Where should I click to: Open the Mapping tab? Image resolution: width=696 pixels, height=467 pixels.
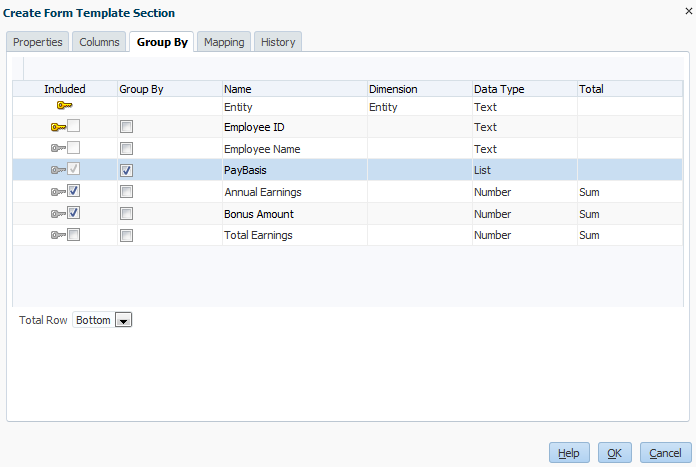(223, 42)
